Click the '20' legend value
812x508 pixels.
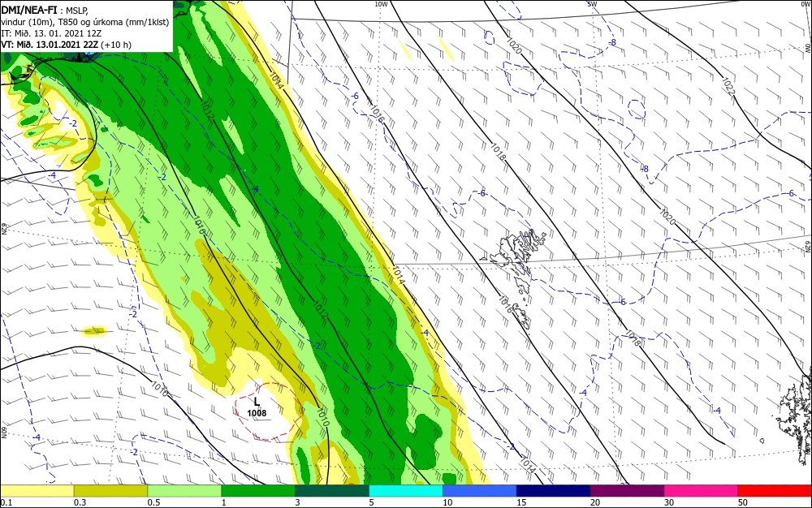(595, 502)
